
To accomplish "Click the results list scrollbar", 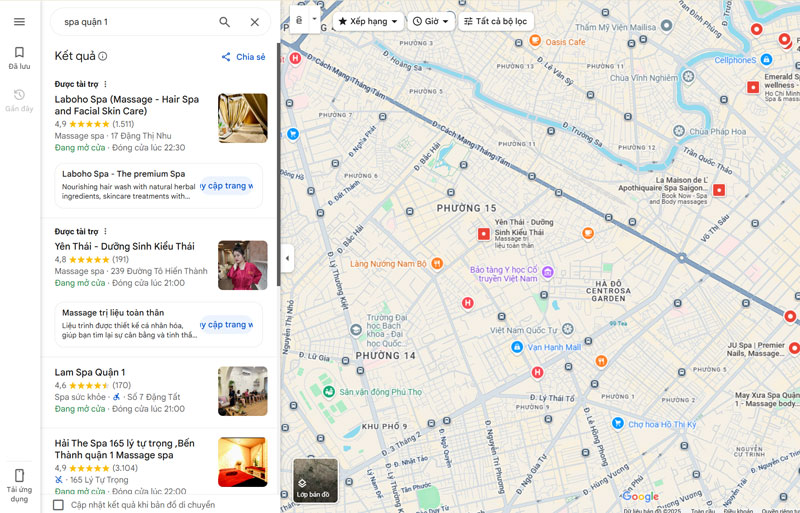I will (278, 164).
